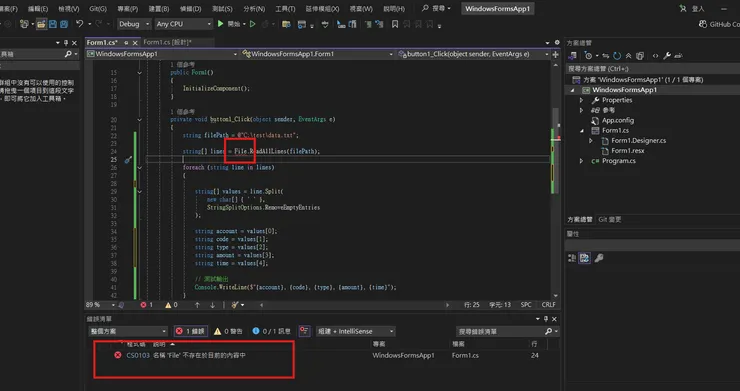This screenshot has width=740, height=391.
Task: Click the up arrow previous issue icon
Action: tap(197, 305)
